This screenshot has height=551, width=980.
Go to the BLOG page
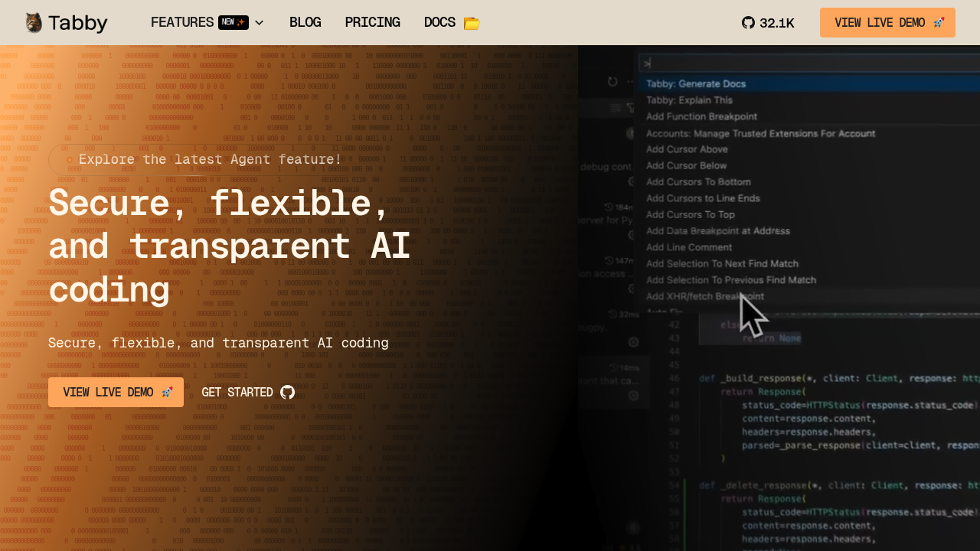305,22
